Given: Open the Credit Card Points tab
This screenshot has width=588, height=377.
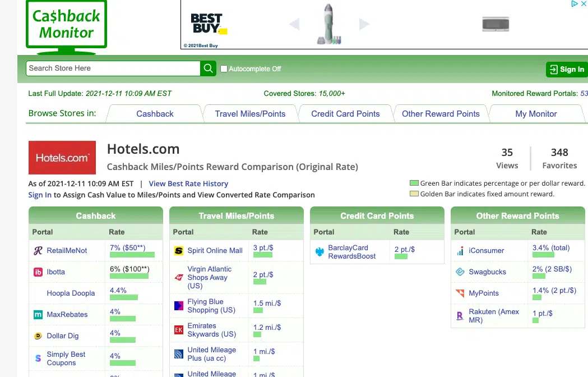Looking at the screenshot, I should coord(345,114).
